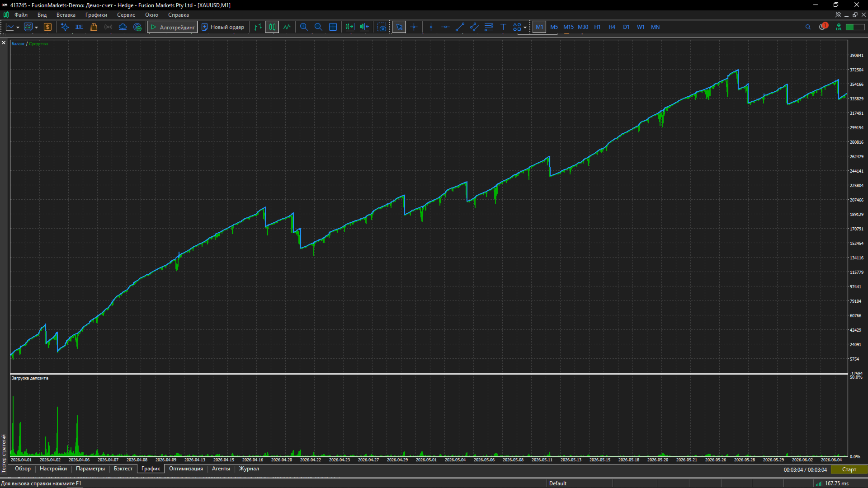The image size is (868, 488).
Task: Switch to W1 weekly timeframe
Action: (x=641, y=27)
